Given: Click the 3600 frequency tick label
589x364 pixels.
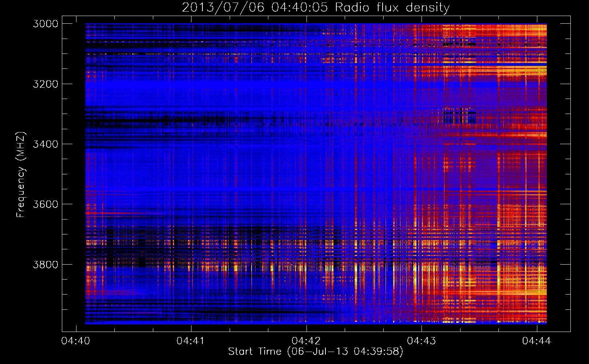Looking at the screenshot, I should click(x=46, y=204).
